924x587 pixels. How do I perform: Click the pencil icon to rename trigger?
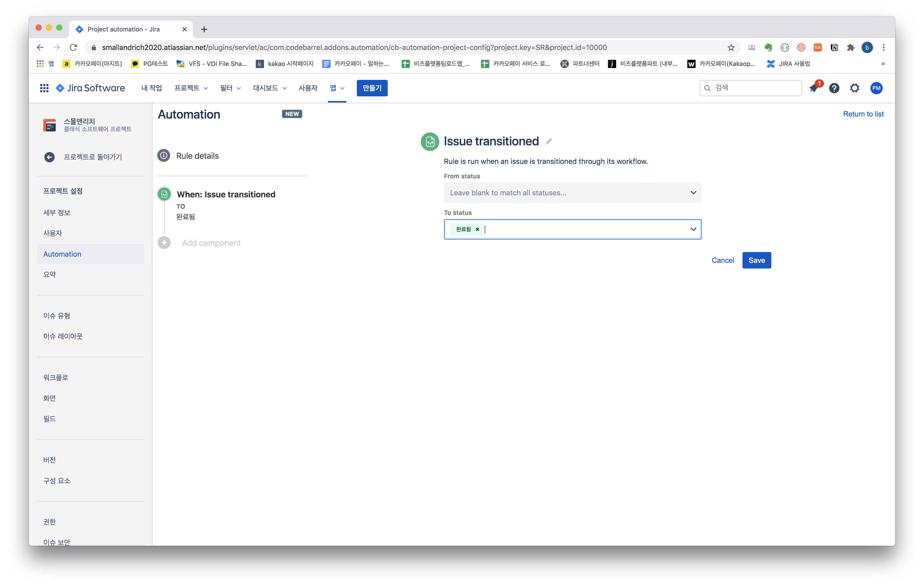[x=549, y=141]
